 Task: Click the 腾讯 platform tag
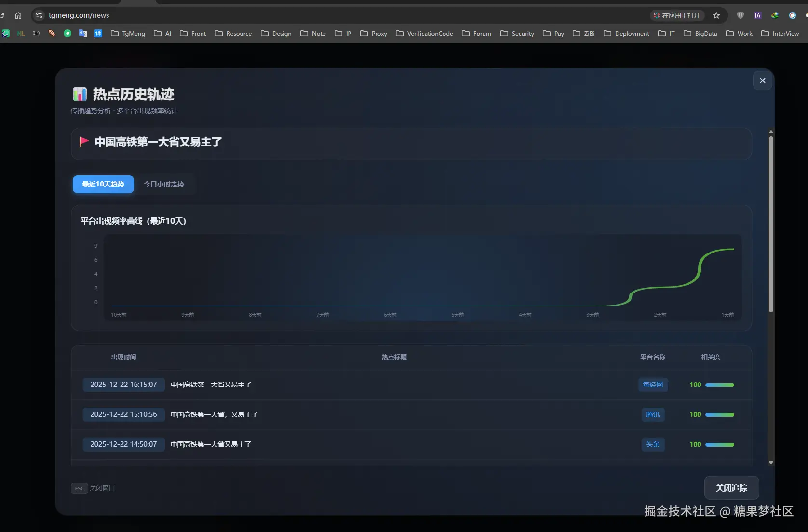pyautogui.click(x=653, y=414)
